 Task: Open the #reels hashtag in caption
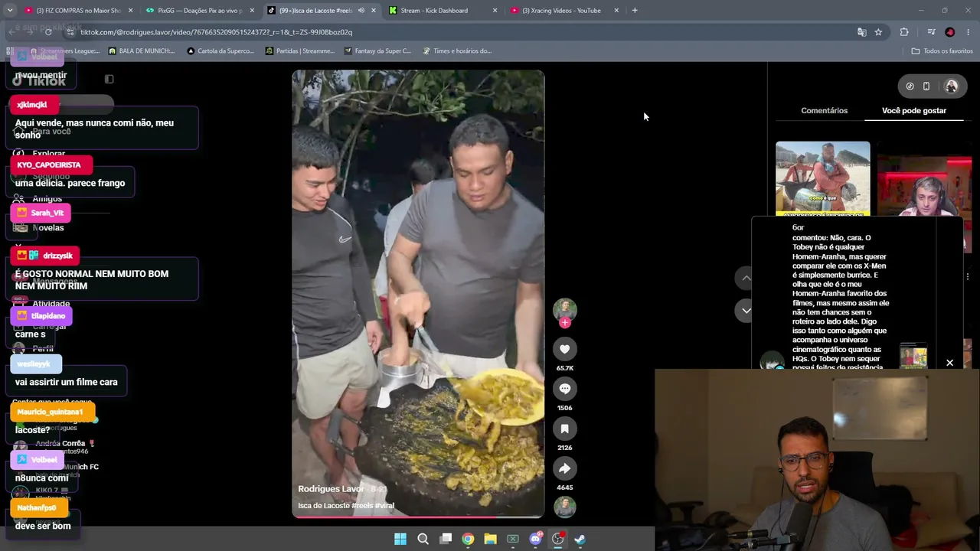364,506
